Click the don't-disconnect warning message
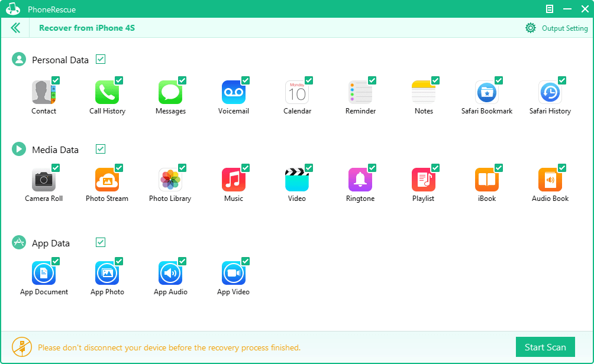Screen dimensions: 594x364 pyautogui.click(x=169, y=347)
